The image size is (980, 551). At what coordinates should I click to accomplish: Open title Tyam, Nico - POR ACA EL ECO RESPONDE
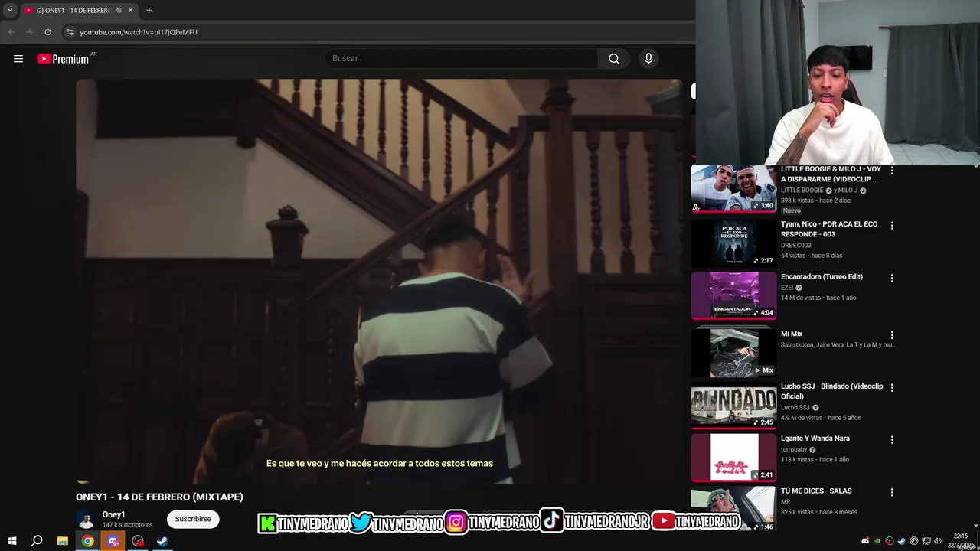click(829, 229)
